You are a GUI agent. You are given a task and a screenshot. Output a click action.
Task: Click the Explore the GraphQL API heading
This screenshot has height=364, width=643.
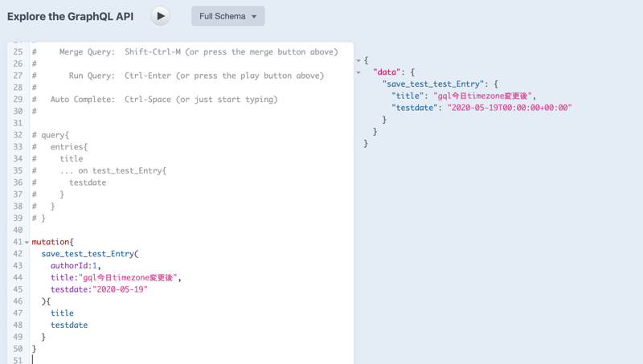[71, 16]
